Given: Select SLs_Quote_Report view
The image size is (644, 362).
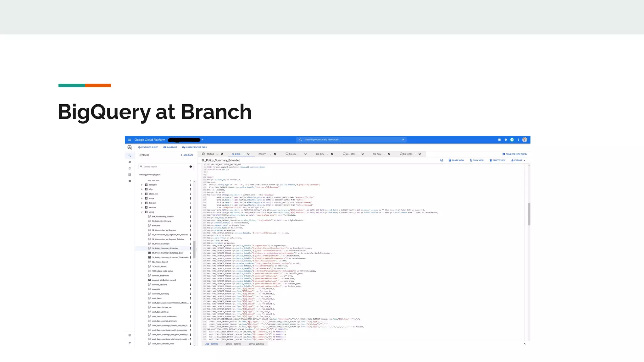Looking at the screenshot, I should tap(160, 262).
